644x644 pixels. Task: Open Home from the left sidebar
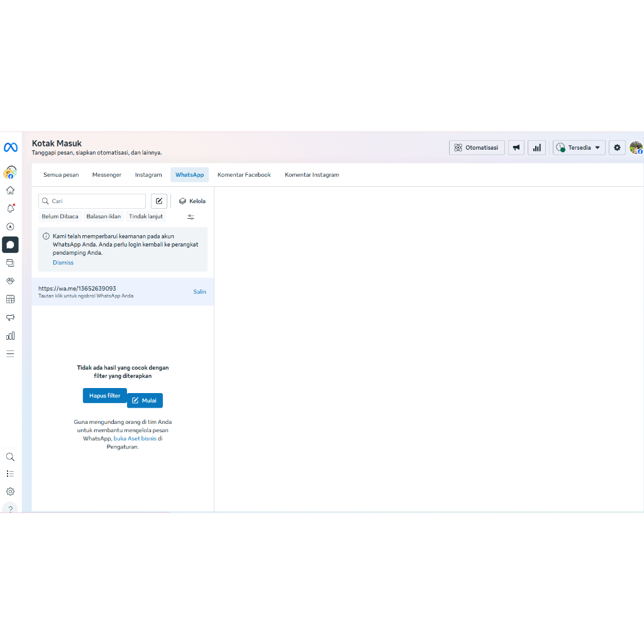[10, 191]
